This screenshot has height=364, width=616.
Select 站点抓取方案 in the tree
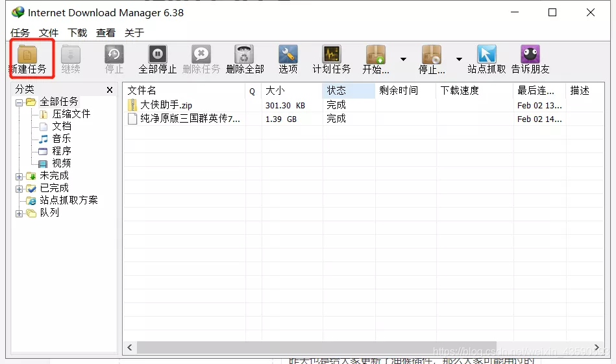[69, 200]
